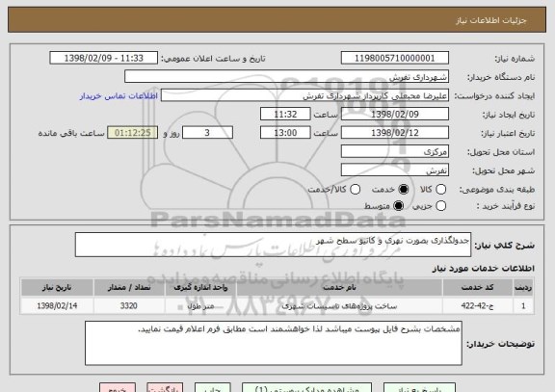Click the countdown timer 01:12:25
555x392 pixels.
(x=132, y=133)
